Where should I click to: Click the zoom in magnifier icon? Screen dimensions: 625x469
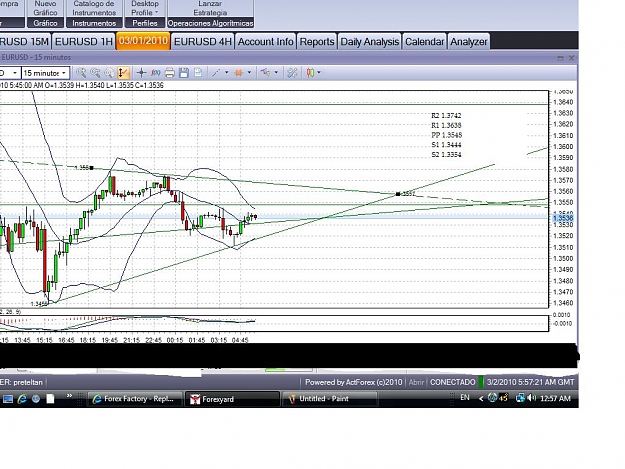81,73
